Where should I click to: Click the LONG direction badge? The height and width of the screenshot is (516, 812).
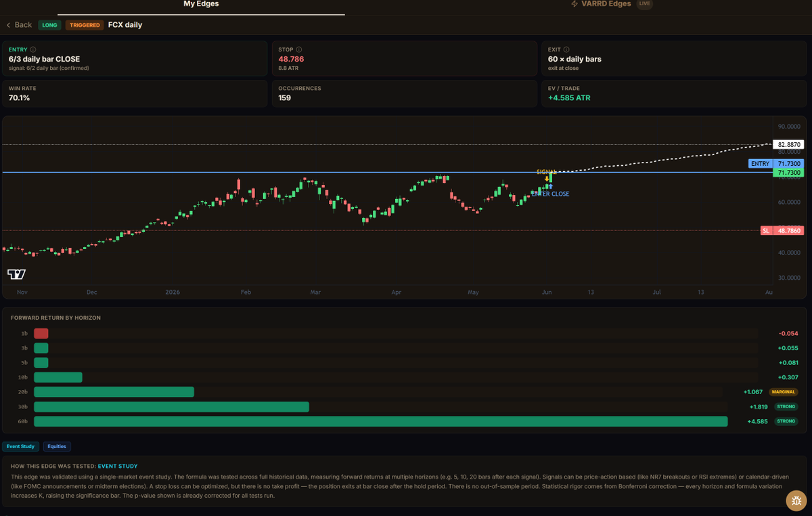tap(50, 25)
